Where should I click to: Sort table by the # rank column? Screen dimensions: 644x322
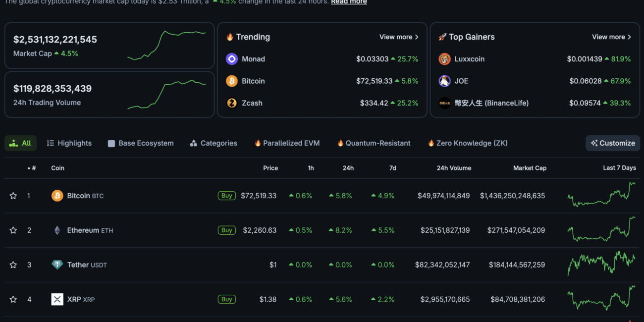[x=32, y=168]
